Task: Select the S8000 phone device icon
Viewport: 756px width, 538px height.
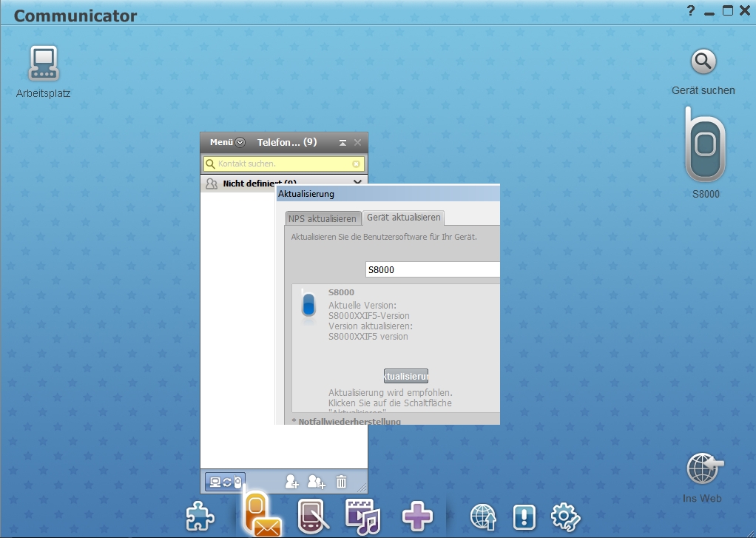Action: tap(706, 145)
